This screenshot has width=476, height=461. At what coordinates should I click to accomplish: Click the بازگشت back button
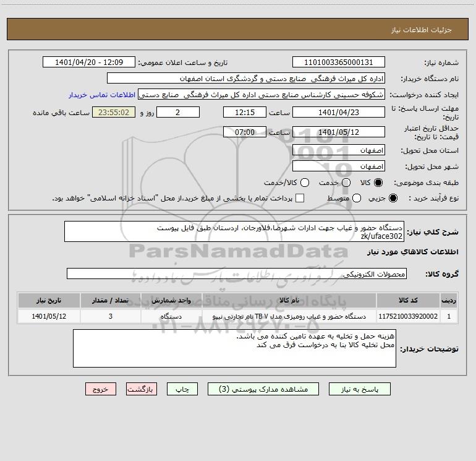(142, 389)
